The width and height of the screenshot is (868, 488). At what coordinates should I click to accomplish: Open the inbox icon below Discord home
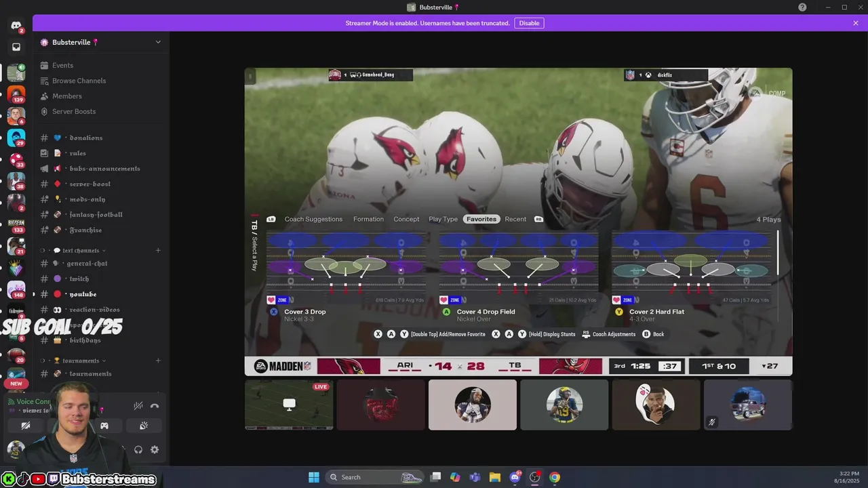pos(16,47)
